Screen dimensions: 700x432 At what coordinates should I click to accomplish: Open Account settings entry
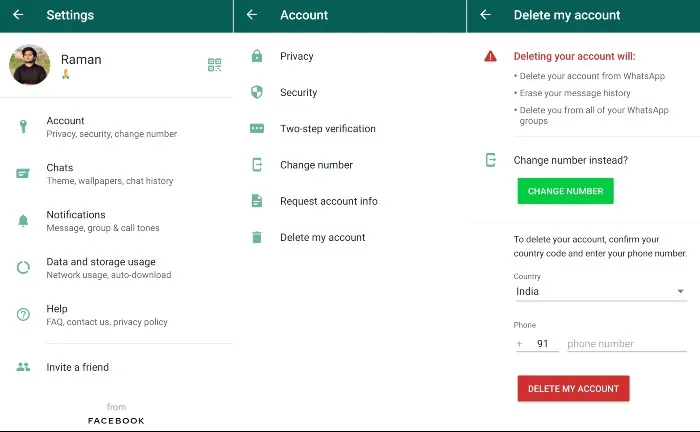coord(116,127)
